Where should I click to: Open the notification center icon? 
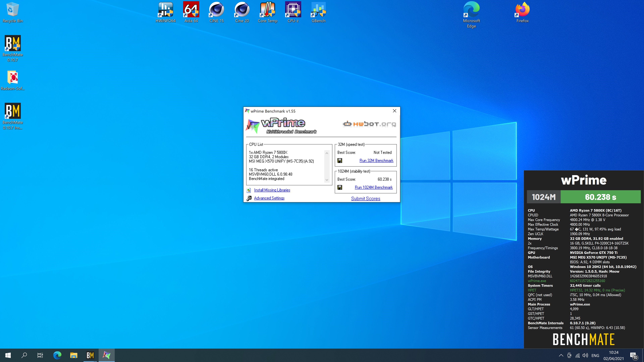pos(633,355)
